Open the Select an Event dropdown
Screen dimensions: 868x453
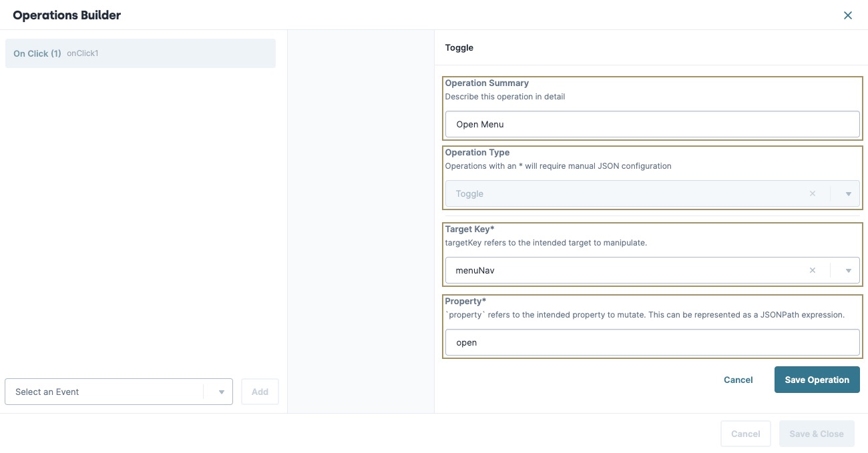point(119,392)
